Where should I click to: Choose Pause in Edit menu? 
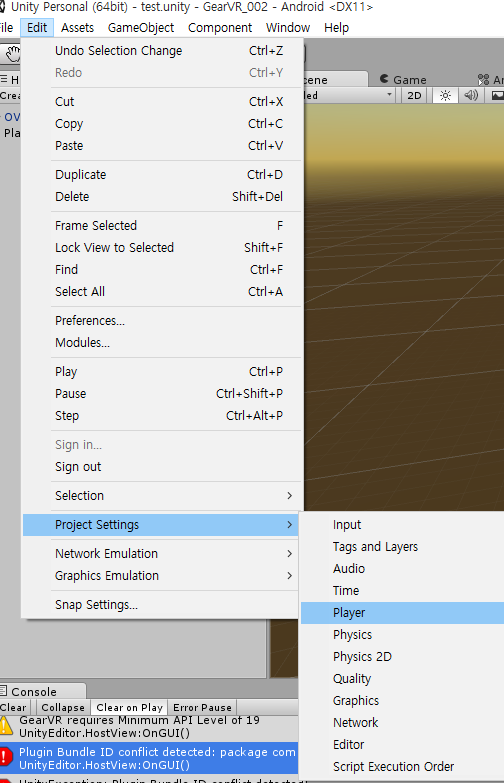tap(162, 393)
